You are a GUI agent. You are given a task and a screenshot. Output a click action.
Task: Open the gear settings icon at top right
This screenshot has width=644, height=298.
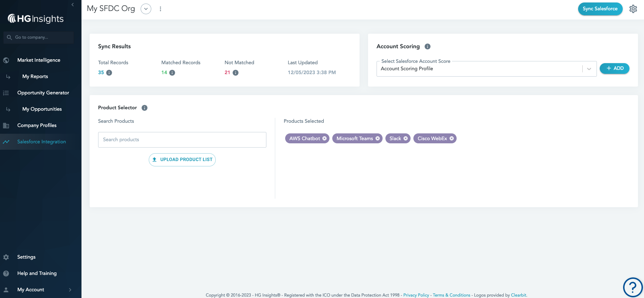(x=633, y=9)
